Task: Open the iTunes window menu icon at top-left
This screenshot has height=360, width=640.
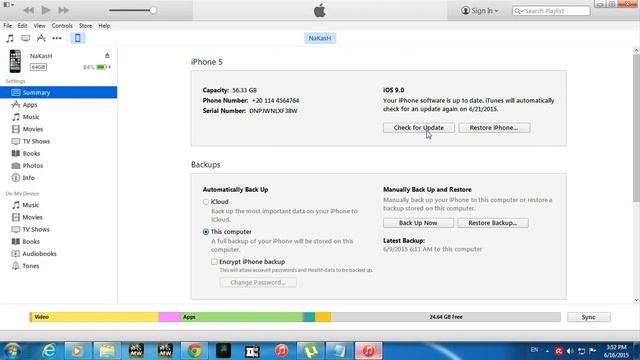Action: click(9, 4)
